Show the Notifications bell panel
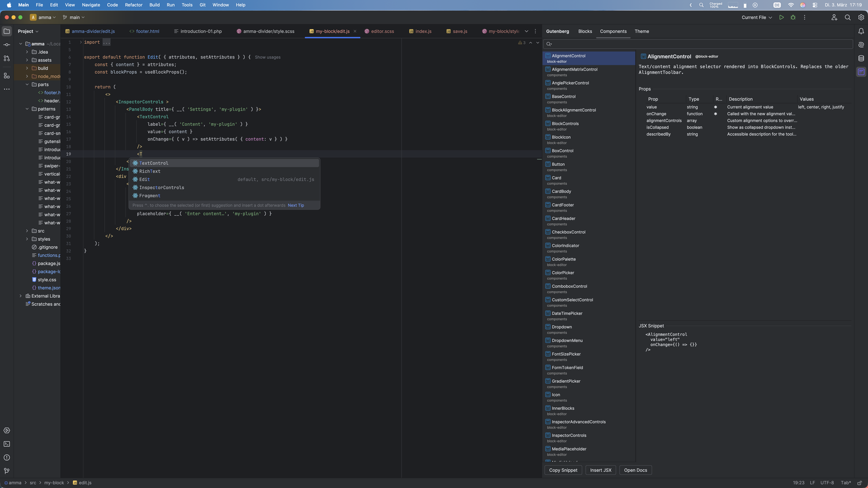The width and height of the screenshot is (868, 488). (861, 31)
